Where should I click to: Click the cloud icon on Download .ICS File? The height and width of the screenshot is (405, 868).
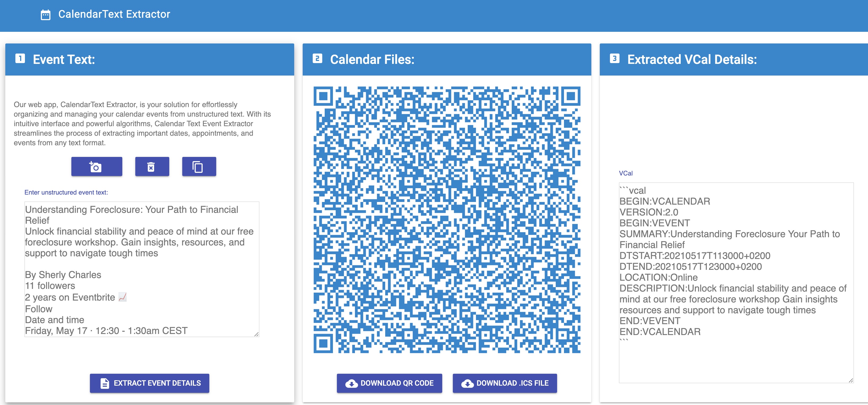click(467, 384)
